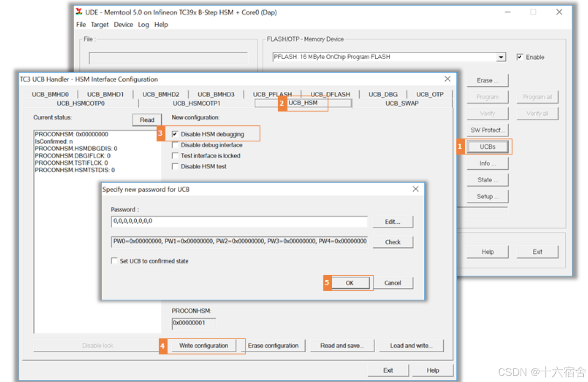
Task: Open the File menu
Action: point(81,24)
